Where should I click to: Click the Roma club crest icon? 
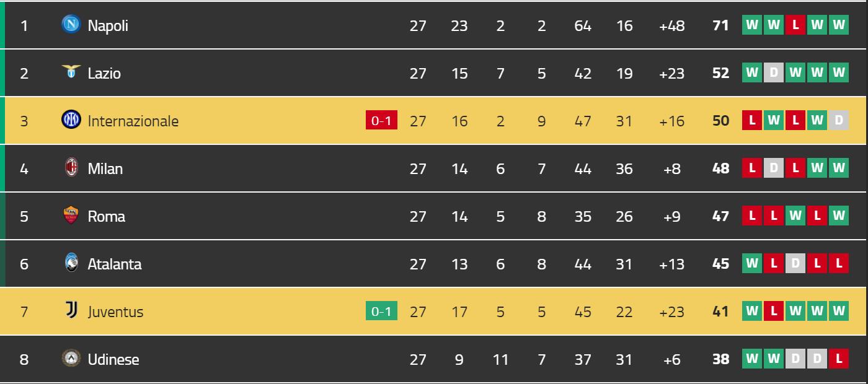click(71, 216)
